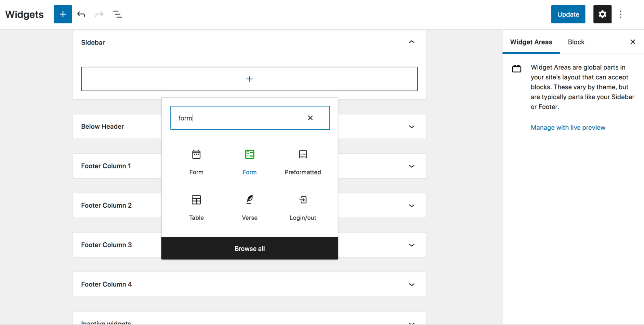Insert the Verse block
The width and height of the screenshot is (644, 325).
(x=250, y=208)
